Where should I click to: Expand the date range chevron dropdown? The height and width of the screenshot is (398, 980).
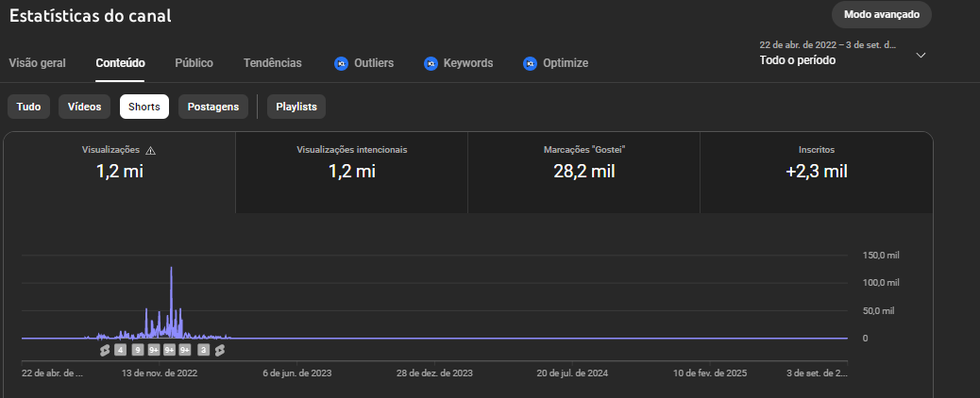coord(921,55)
